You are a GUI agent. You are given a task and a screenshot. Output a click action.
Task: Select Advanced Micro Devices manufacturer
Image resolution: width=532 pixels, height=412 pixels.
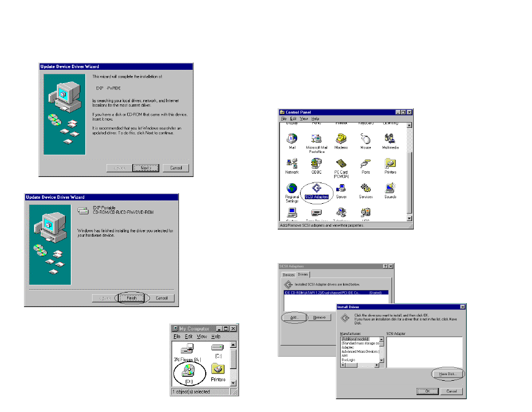tap(360, 352)
